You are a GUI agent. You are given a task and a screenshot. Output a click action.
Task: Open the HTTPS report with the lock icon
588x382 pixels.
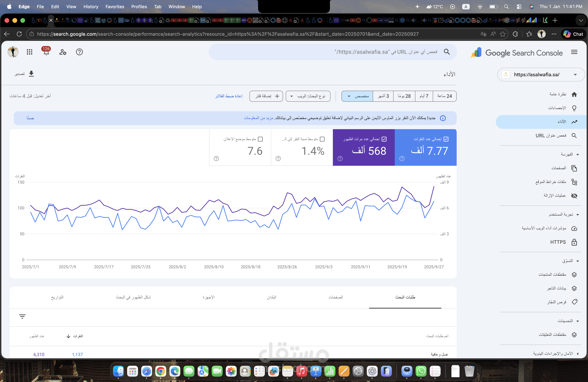click(574, 242)
